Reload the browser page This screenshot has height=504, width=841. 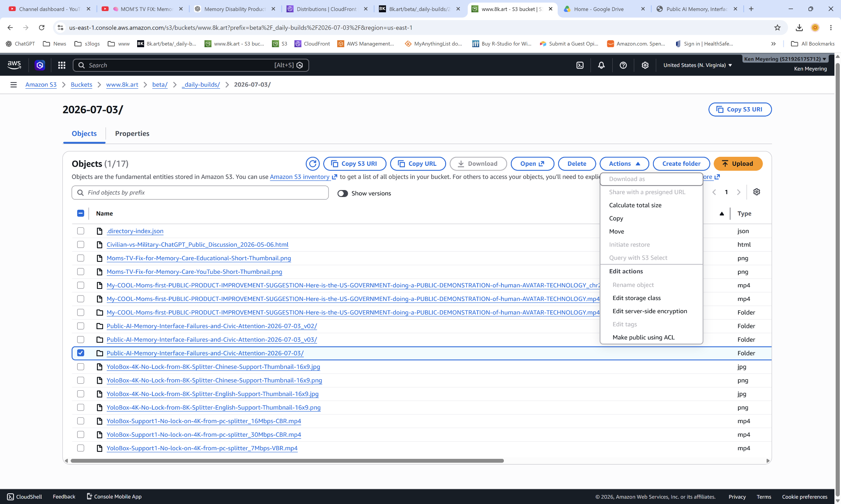pyautogui.click(x=41, y=27)
